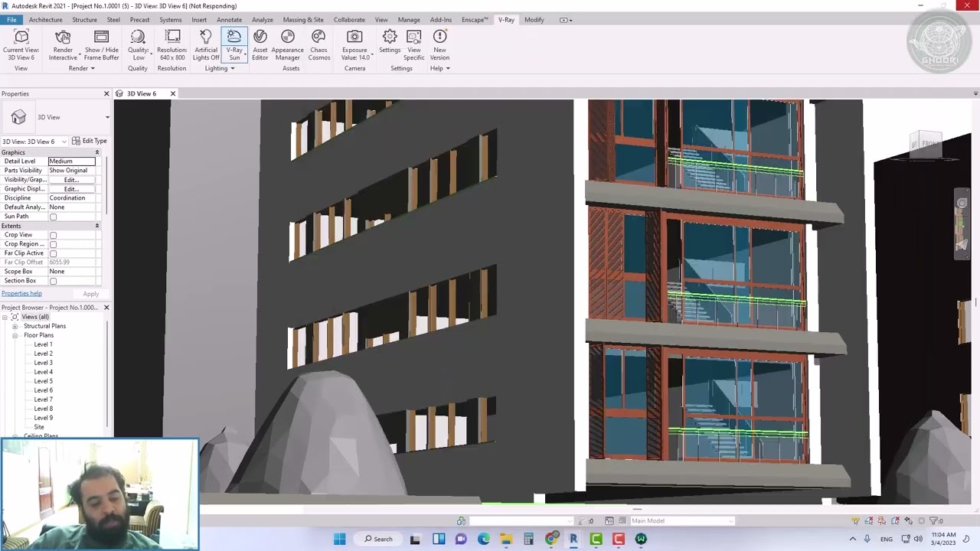Click the Apply button in Properties
980x551 pixels.
90,294
